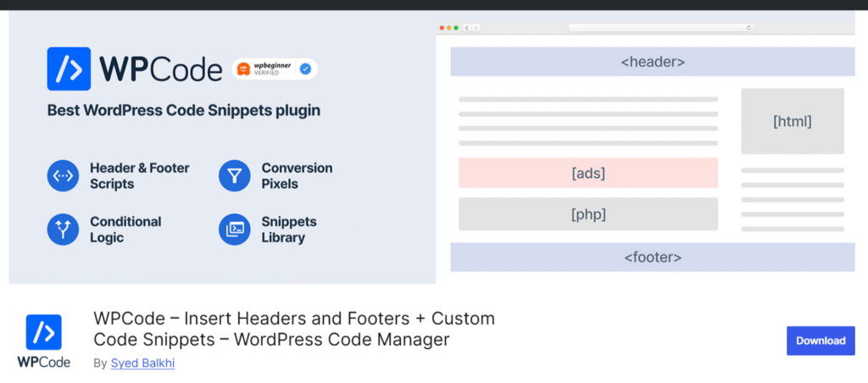Open the Syed Balkhi author link

click(x=142, y=363)
